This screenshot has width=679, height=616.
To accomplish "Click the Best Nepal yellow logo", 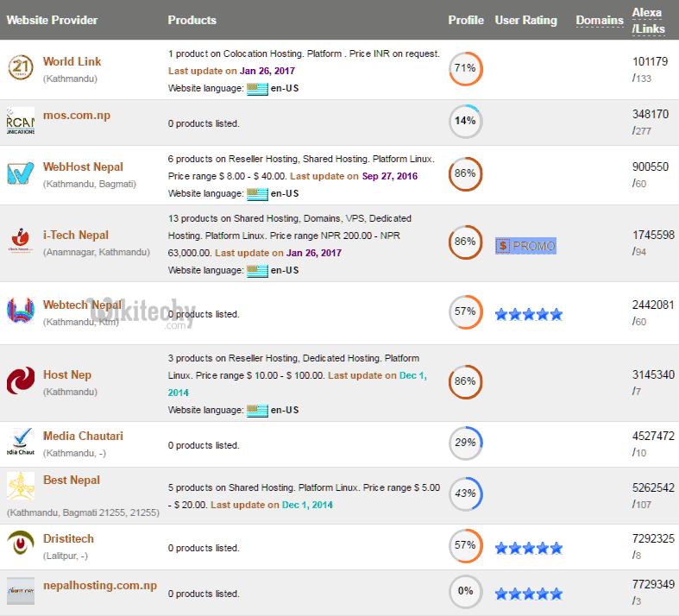I will tap(21, 486).
